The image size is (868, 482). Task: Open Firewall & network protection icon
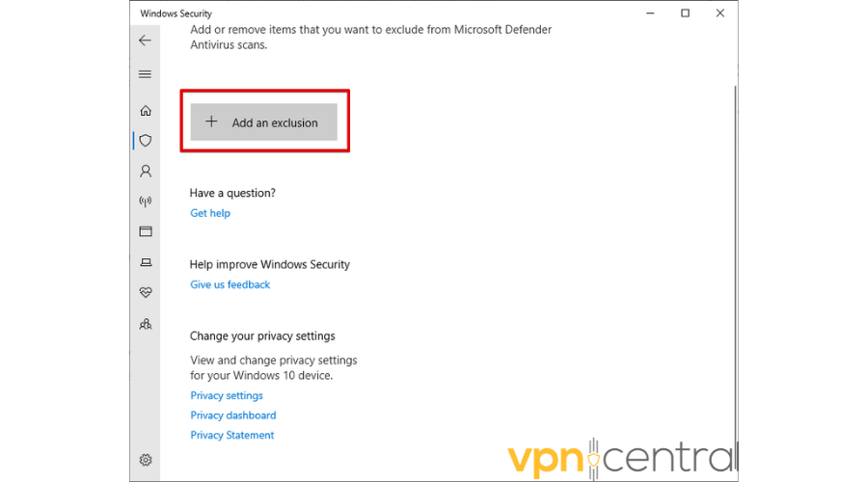click(146, 201)
